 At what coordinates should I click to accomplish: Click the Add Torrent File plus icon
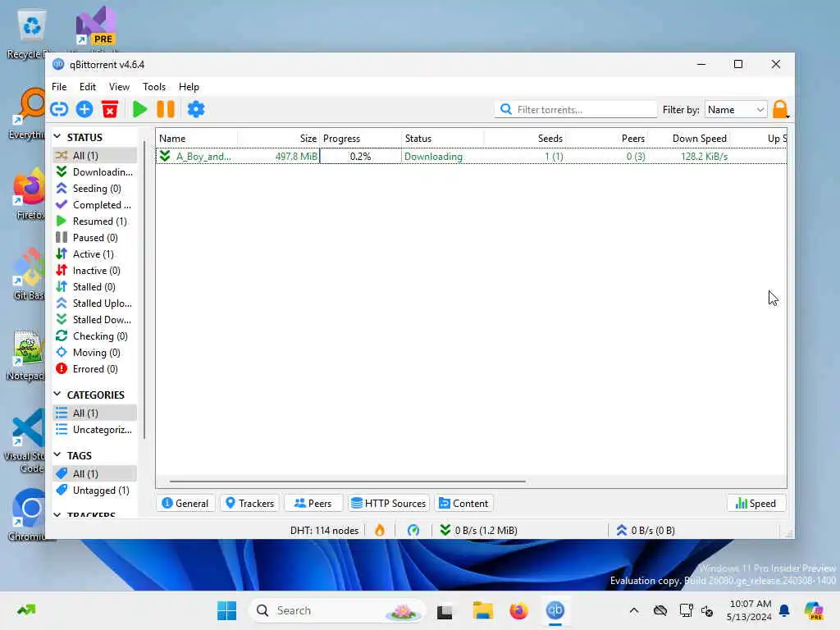tap(84, 109)
